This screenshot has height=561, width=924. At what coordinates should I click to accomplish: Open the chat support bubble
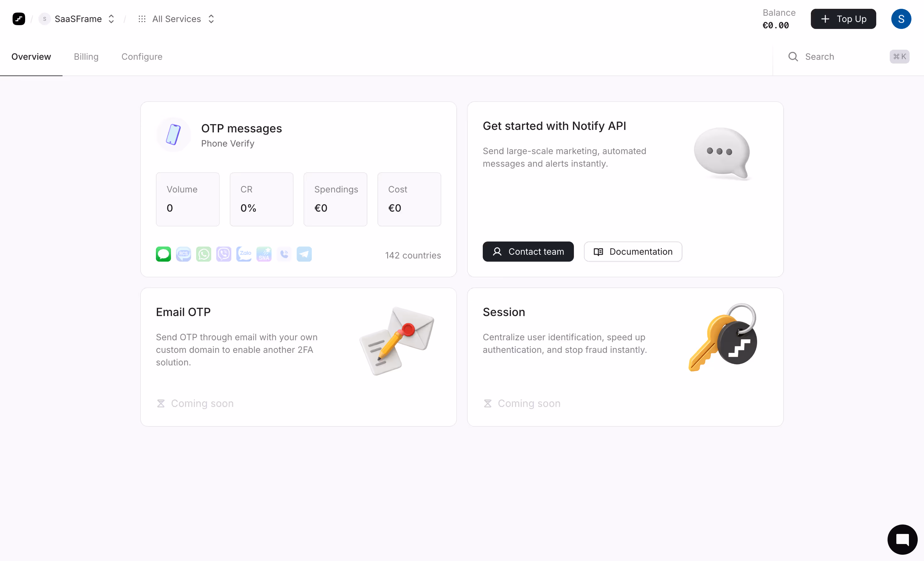pyautogui.click(x=902, y=539)
